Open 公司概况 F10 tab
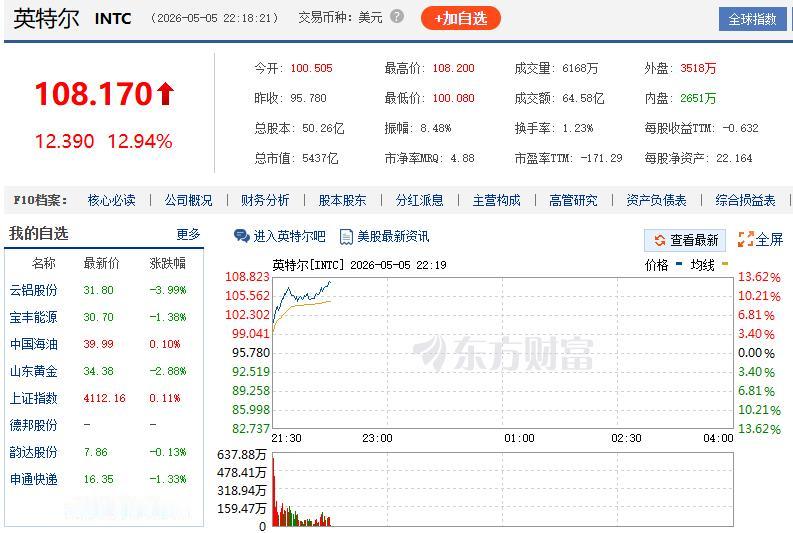The height and width of the screenshot is (533, 793). [188, 200]
